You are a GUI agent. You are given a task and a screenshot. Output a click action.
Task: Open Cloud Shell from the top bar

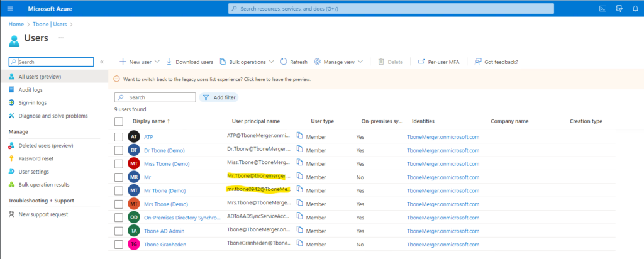point(603,8)
